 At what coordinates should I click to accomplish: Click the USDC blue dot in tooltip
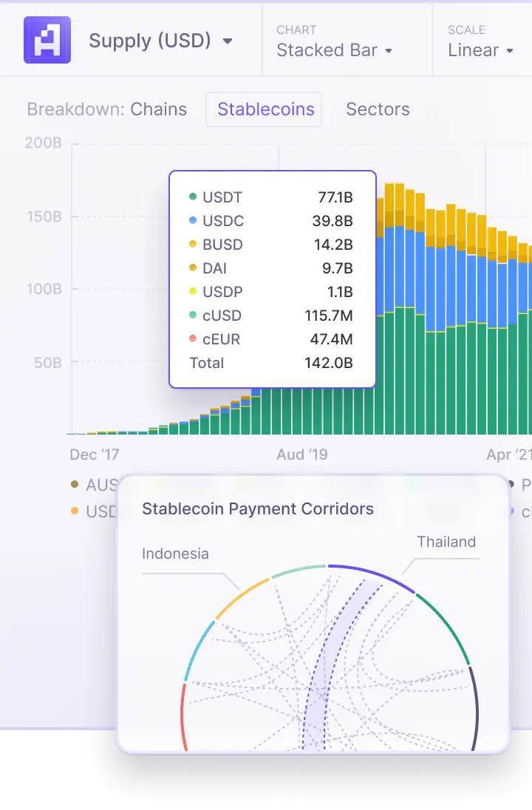(193, 220)
